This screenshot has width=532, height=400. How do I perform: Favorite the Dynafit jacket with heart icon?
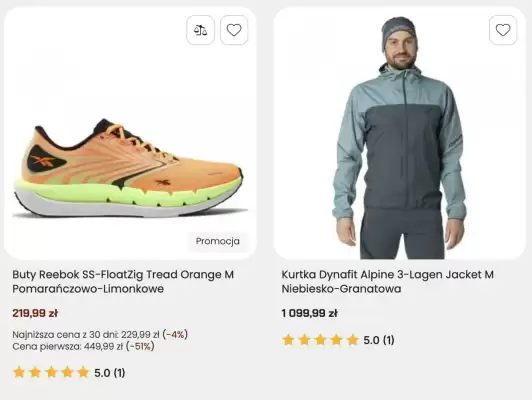click(503, 30)
